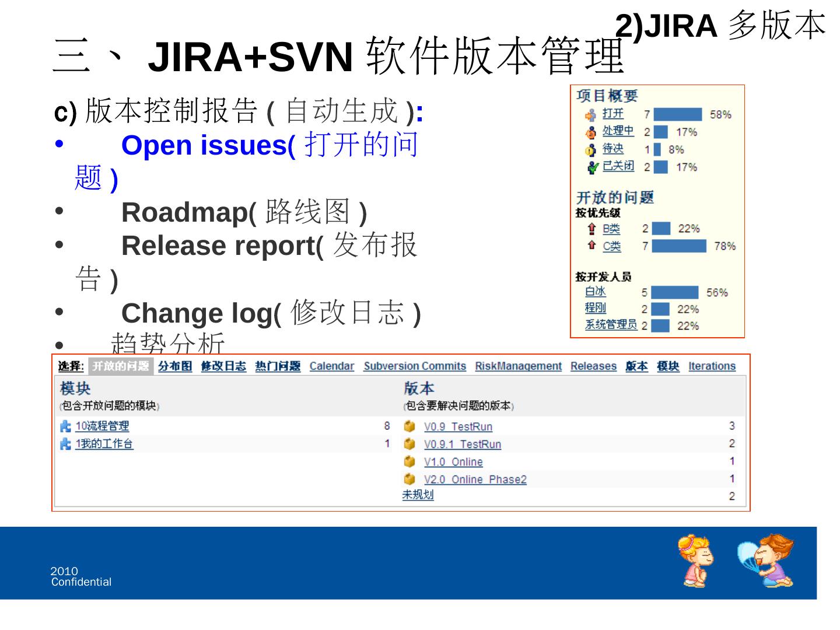Viewport: 840px width, 630px height.
Task: View issues assigned to 系统管理员
Action: pos(611,324)
